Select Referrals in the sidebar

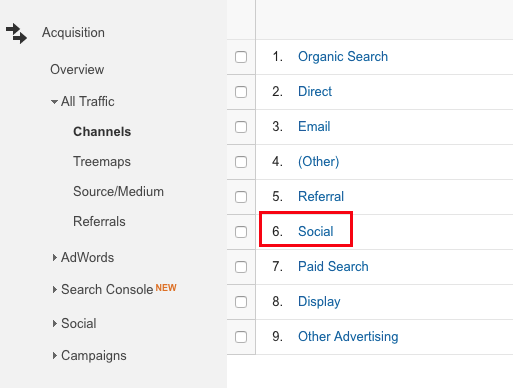(x=99, y=221)
